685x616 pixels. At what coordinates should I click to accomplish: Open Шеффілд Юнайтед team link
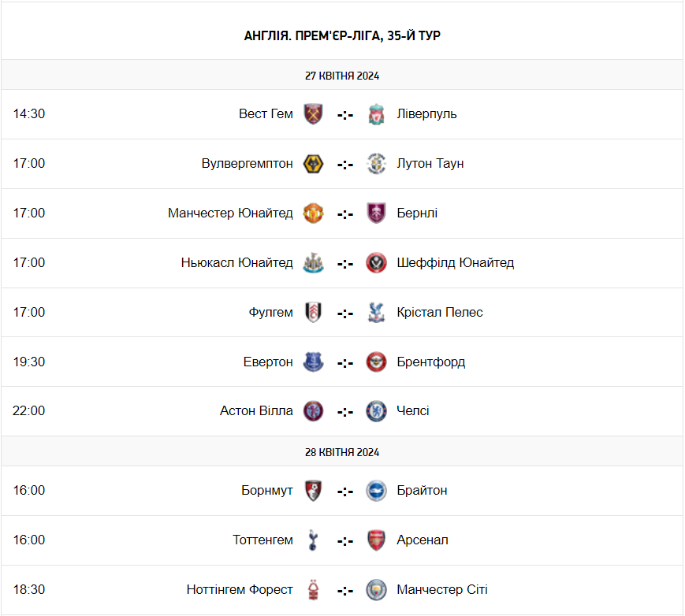coord(455,263)
